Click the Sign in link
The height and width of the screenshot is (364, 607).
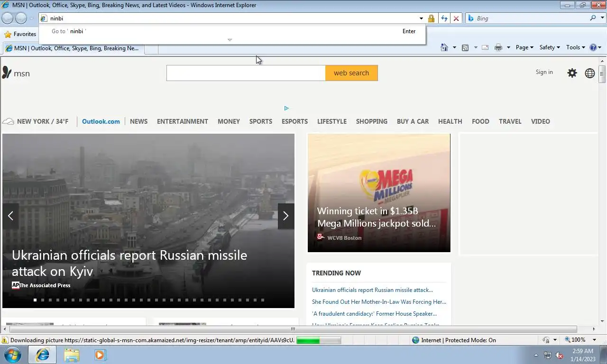coord(544,72)
